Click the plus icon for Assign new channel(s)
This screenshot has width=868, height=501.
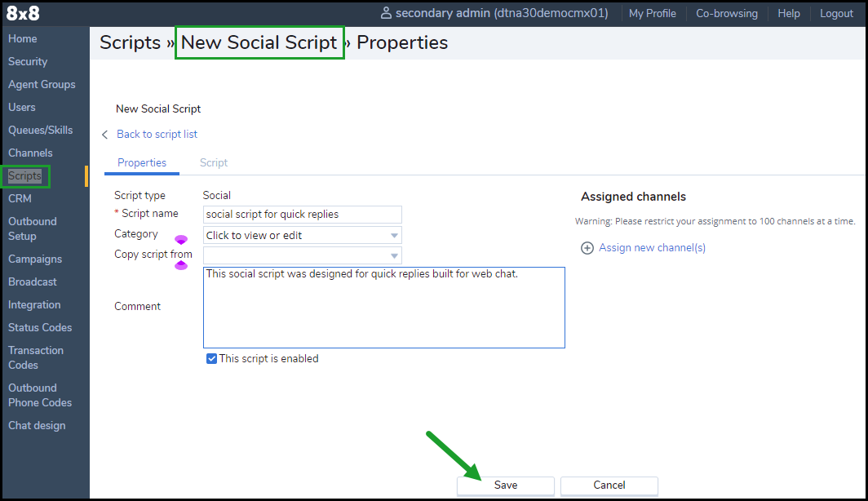tap(587, 248)
